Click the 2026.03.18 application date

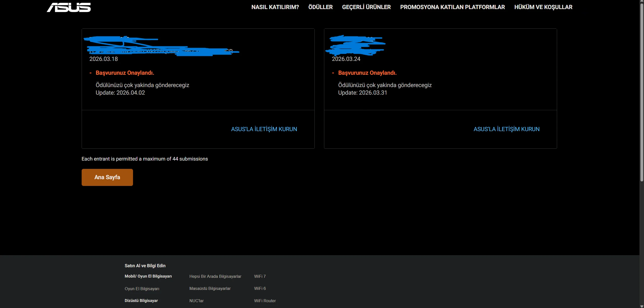point(104,59)
